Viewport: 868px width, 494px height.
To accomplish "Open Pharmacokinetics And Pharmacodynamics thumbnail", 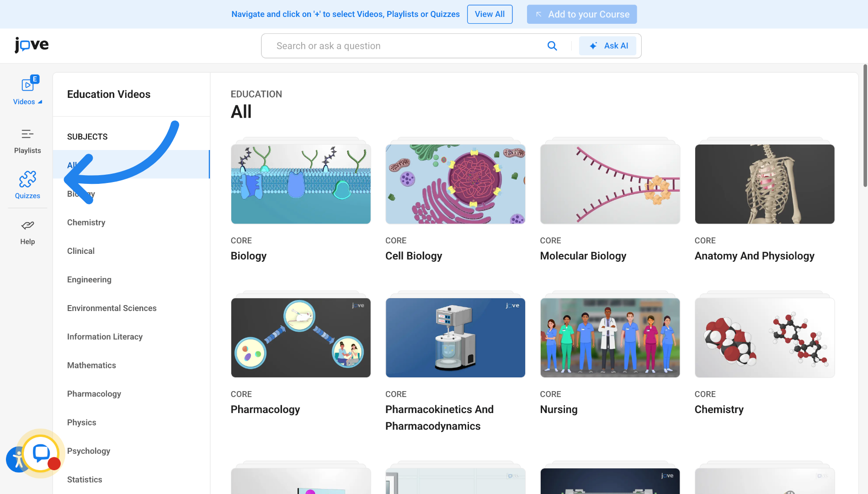I will (x=455, y=338).
